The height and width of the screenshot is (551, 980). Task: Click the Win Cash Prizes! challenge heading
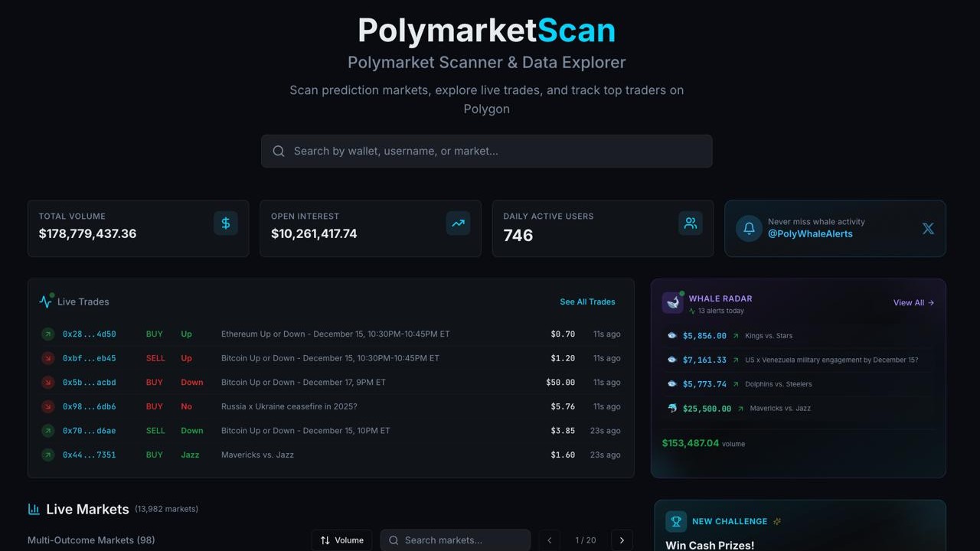point(710,546)
